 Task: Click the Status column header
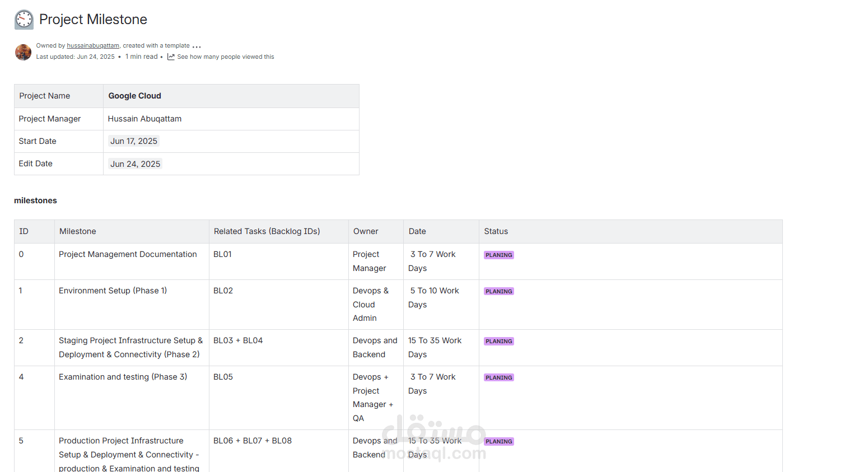496,231
